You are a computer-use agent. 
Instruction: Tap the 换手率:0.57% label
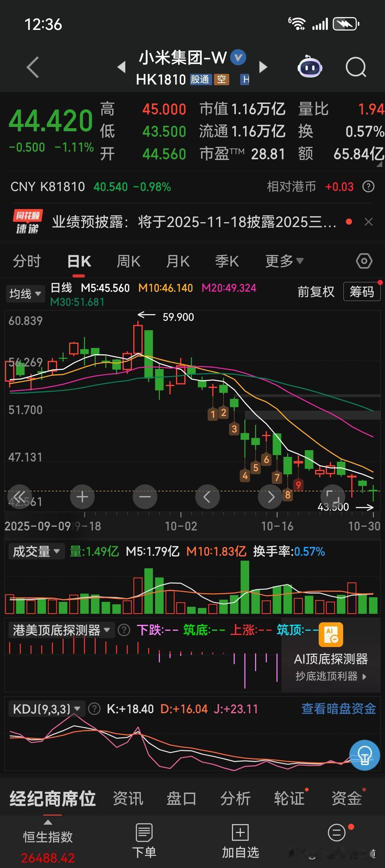click(289, 551)
